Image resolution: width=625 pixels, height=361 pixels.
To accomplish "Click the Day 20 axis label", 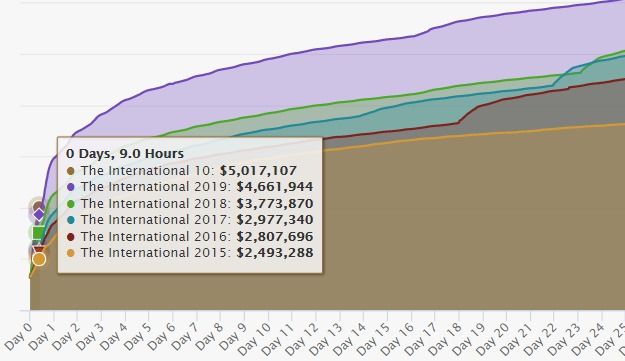I will click(493, 338).
